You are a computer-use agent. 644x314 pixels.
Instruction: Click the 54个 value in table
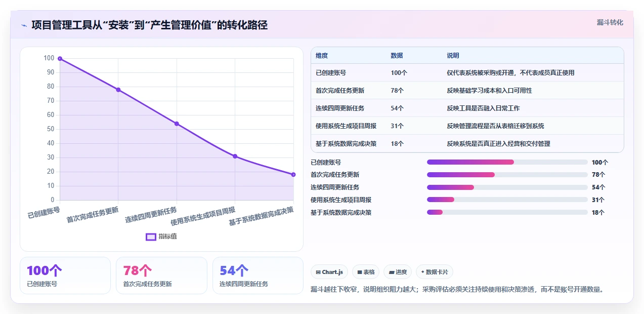point(398,108)
